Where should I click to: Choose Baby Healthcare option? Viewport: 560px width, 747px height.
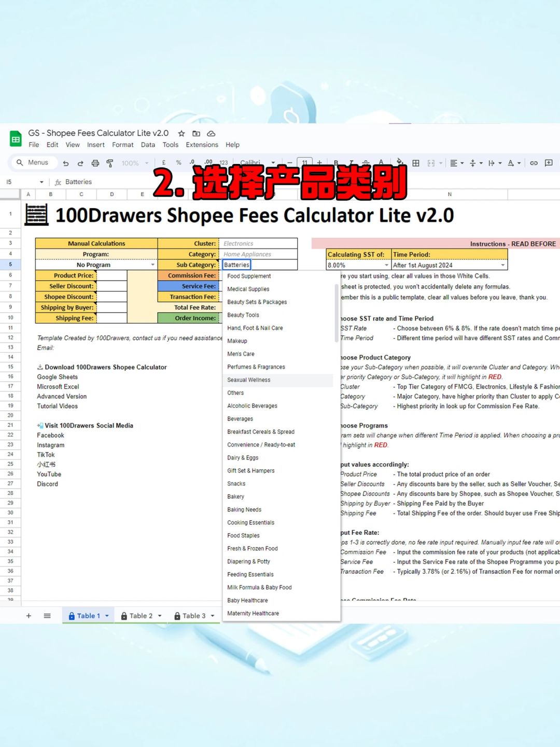point(277,600)
